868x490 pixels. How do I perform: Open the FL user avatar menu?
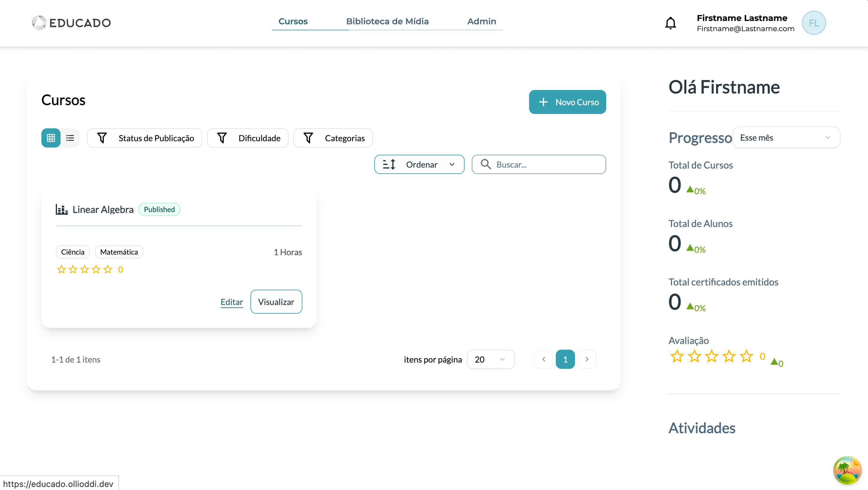(x=813, y=23)
